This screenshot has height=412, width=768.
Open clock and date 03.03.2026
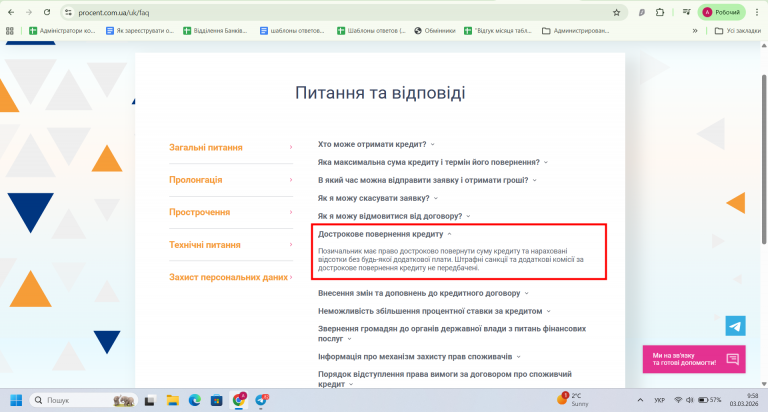(744, 400)
